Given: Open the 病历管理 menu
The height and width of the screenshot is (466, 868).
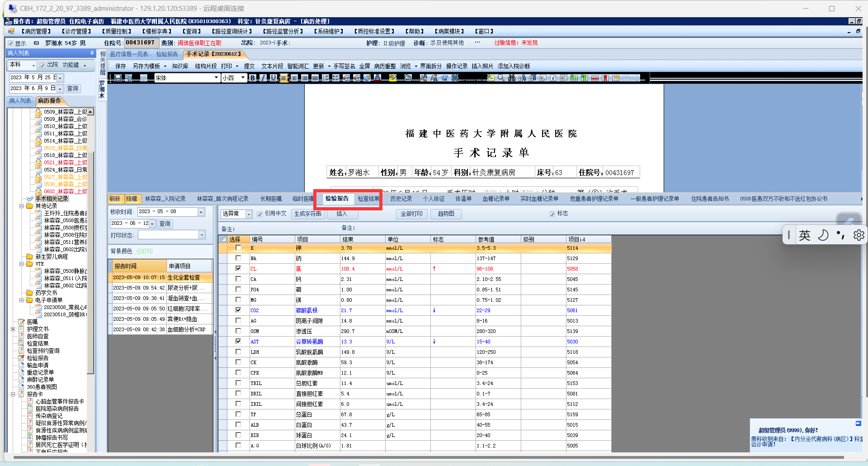Looking at the screenshot, I should coord(37,31).
